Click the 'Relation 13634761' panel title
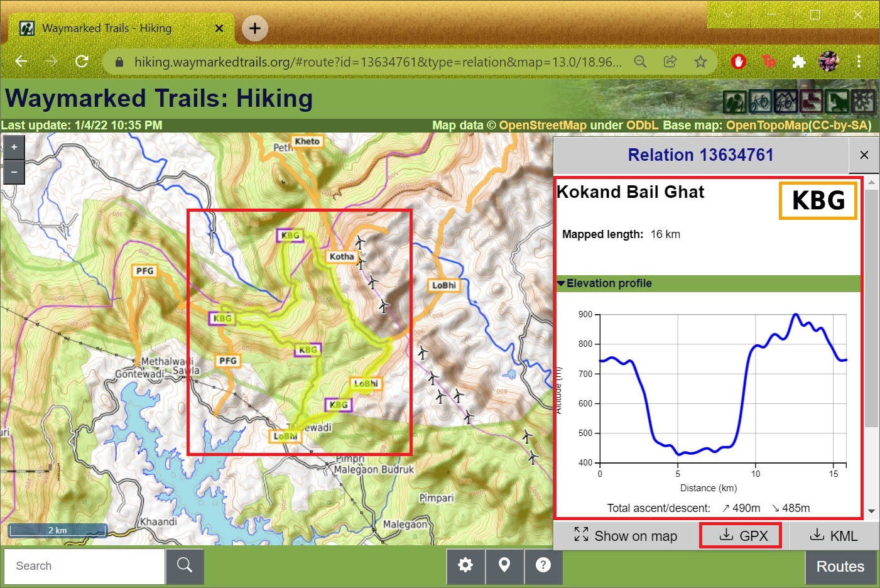This screenshot has width=880, height=588. 700,155
